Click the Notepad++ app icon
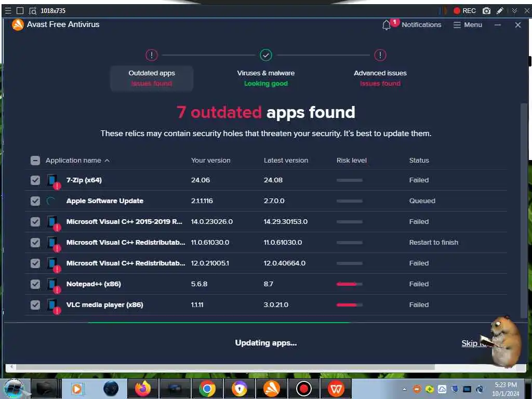This screenshot has height=399, width=532. tap(54, 285)
